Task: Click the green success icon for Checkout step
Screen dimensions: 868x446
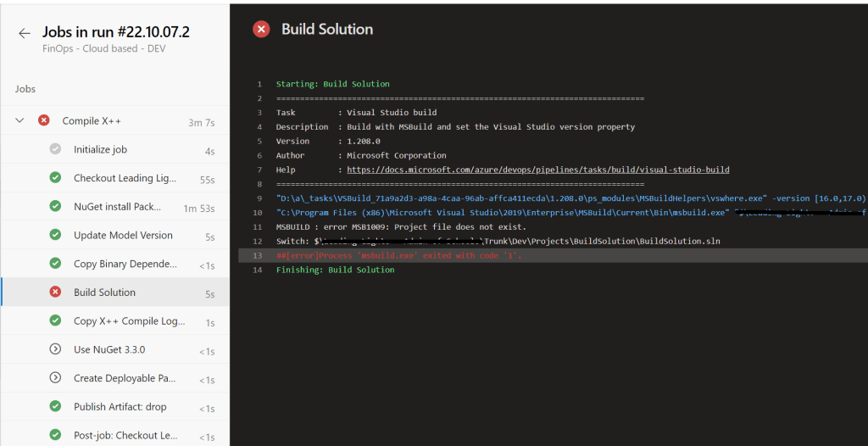Action: click(55, 178)
